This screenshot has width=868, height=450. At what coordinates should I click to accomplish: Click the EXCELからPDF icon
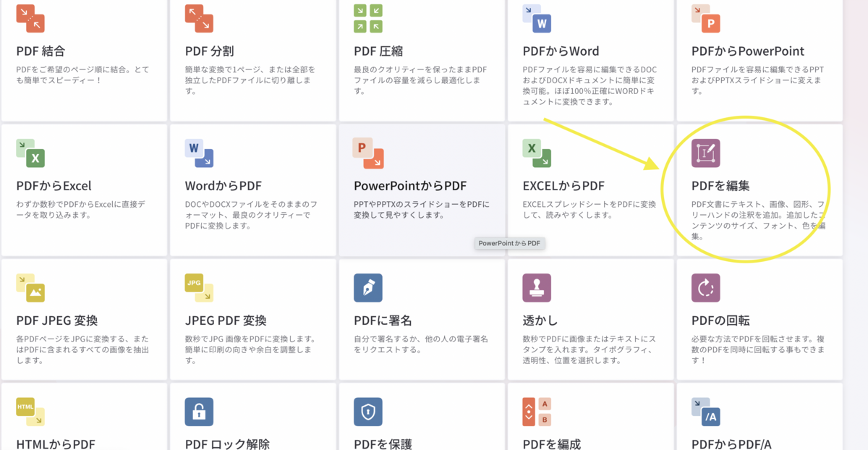click(537, 153)
